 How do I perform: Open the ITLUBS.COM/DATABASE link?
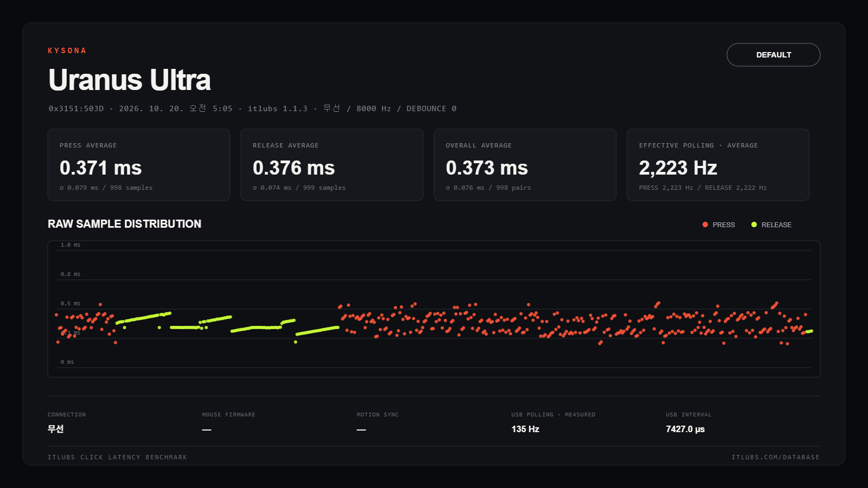[775, 457]
